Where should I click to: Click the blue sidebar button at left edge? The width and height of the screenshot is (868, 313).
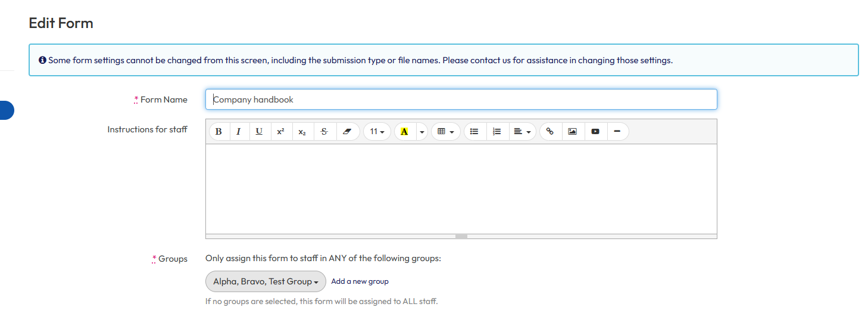coord(7,110)
